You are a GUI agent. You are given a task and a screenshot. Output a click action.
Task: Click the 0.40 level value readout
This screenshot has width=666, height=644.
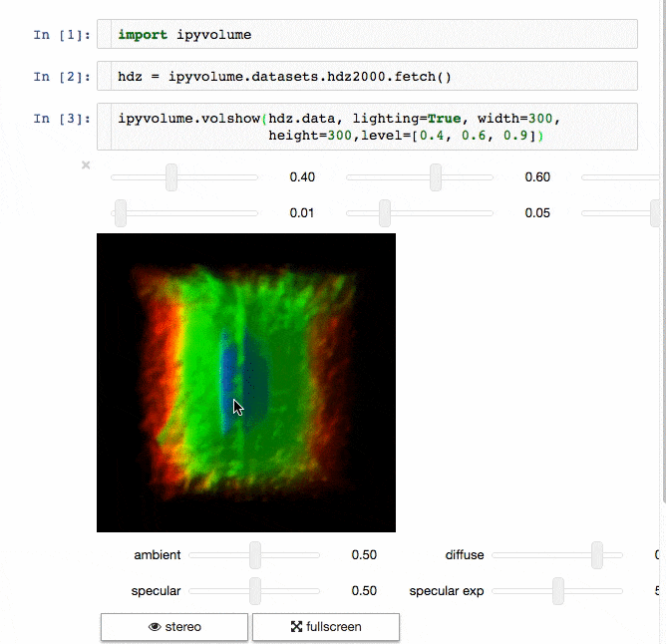[302, 177]
